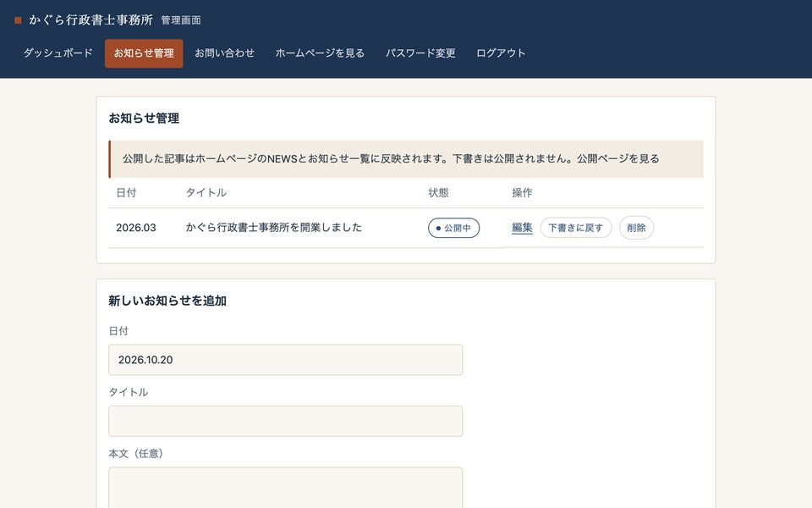
Task: Open the お問い合わせ tab
Action: click(225, 52)
